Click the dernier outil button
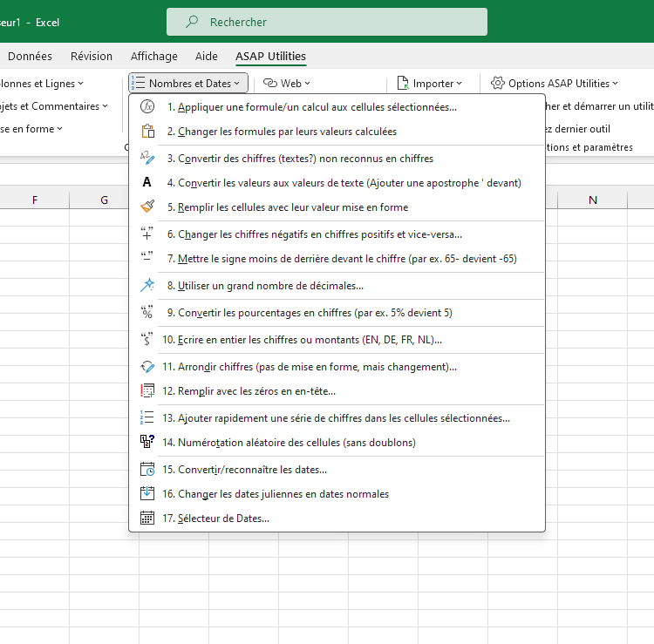The height and width of the screenshot is (644, 654). tap(579, 129)
